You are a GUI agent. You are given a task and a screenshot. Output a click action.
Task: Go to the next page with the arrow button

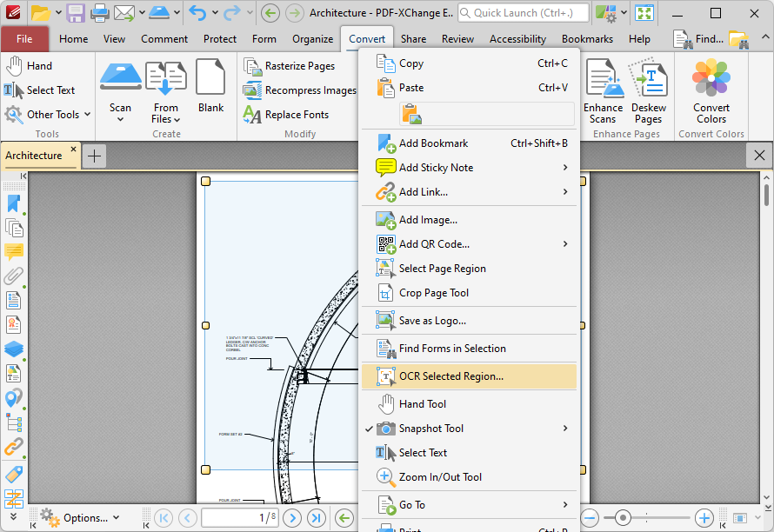point(292,518)
